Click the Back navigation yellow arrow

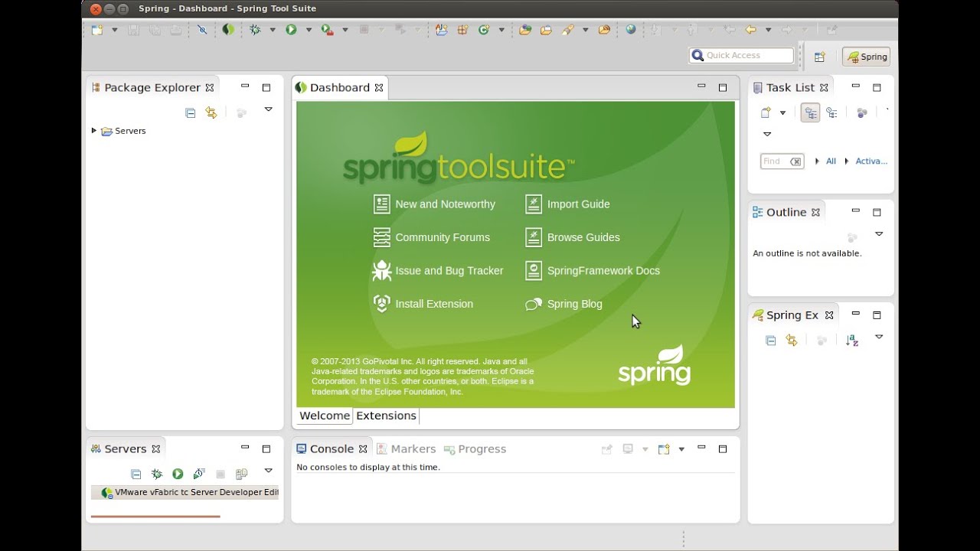pos(750,30)
